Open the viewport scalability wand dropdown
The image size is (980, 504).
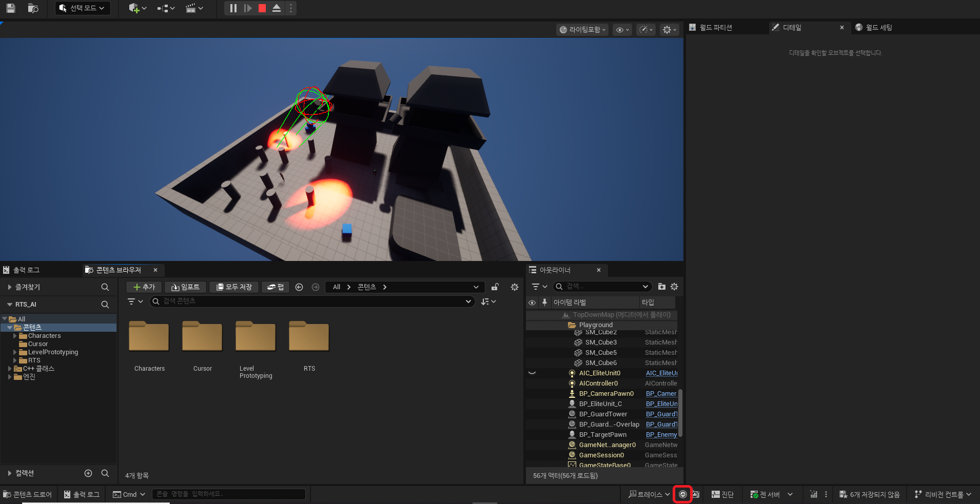(x=646, y=30)
